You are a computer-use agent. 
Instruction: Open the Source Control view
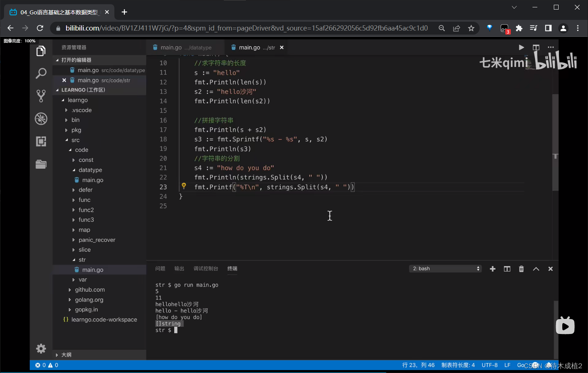pyautogui.click(x=41, y=96)
